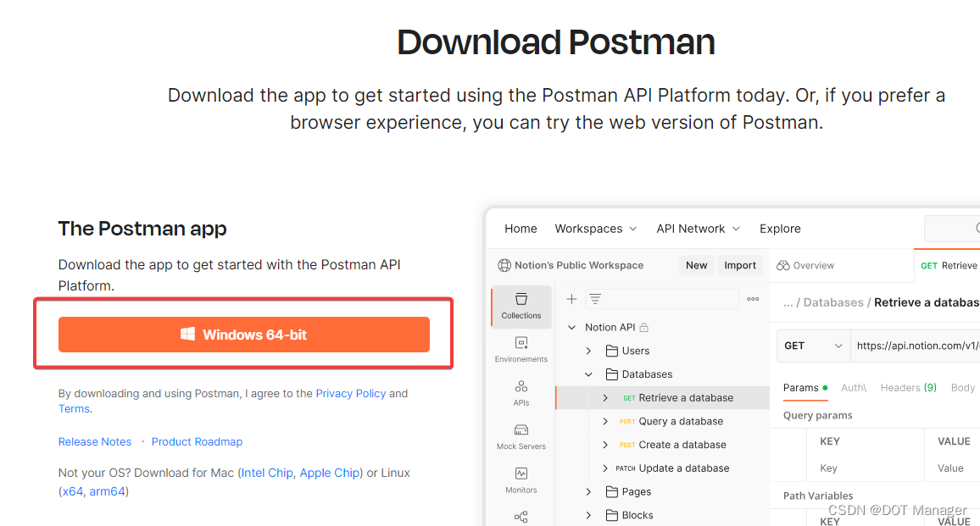Expand the Retrieve a database request chevron
This screenshot has width=980, height=526.
pyautogui.click(x=605, y=398)
